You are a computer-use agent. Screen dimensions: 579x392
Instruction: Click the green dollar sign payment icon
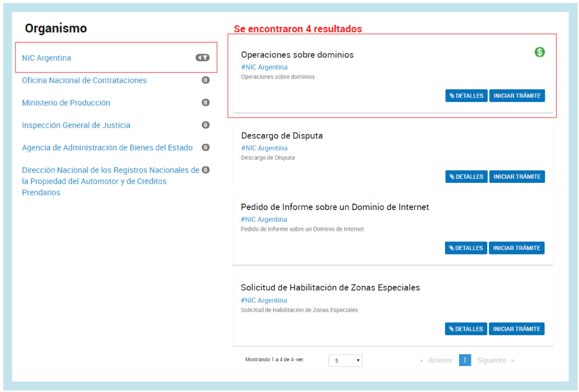pos(539,53)
